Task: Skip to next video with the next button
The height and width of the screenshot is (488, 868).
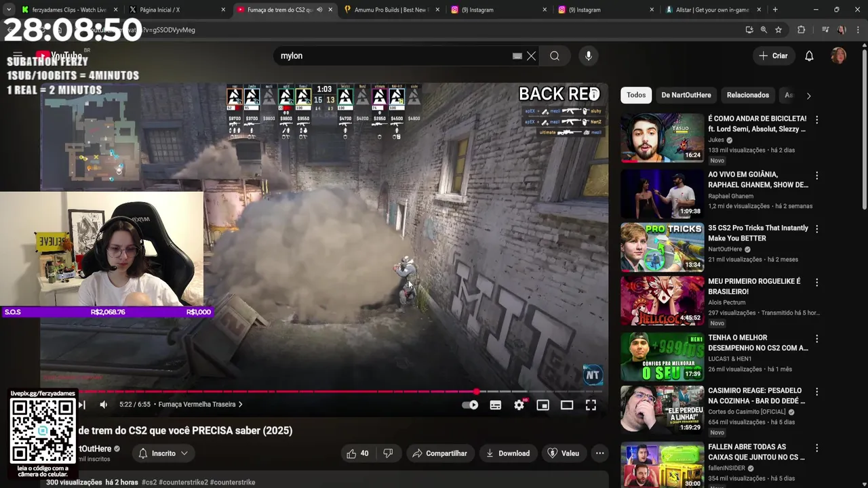Action: click(x=82, y=405)
